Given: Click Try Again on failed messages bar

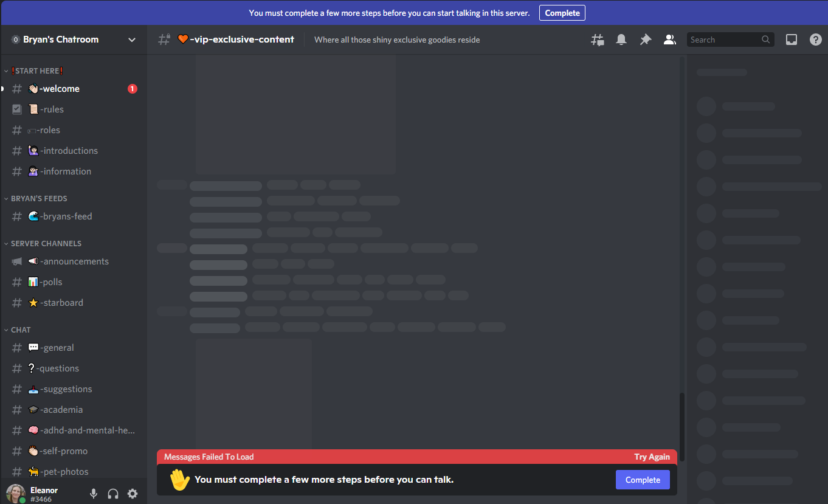Looking at the screenshot, I should [652, 457].
